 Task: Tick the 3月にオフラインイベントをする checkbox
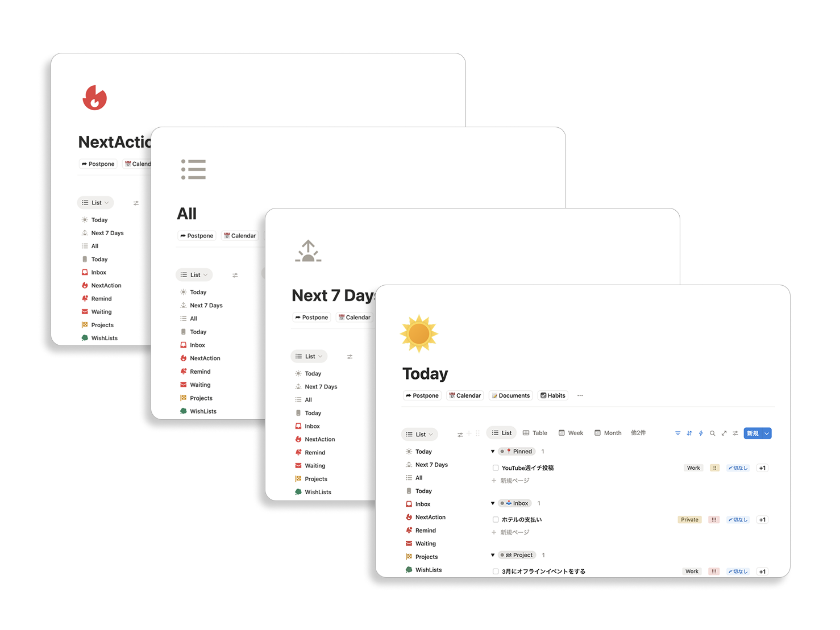click(x=496, y=571)
